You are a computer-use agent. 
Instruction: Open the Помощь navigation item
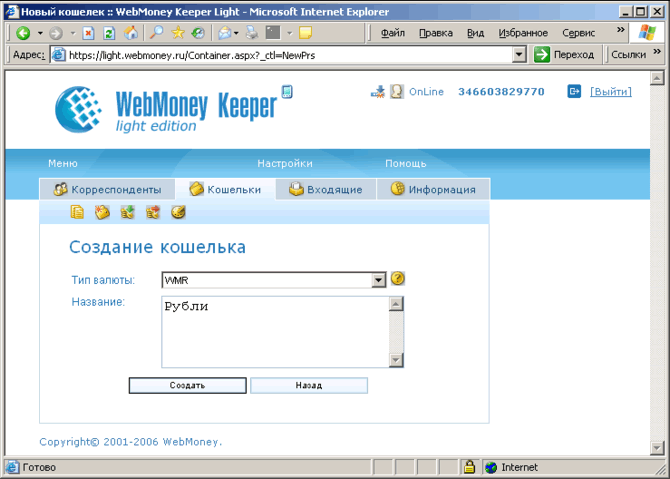click(406, 163)
